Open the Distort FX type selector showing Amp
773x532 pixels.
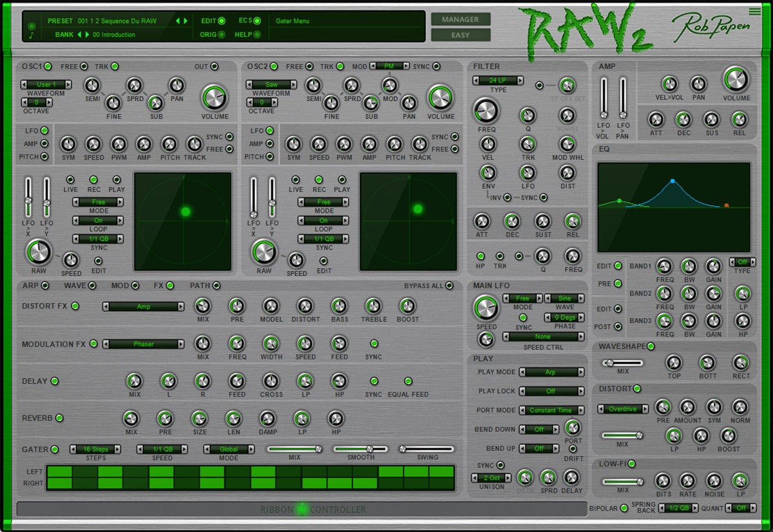tap(144, 307)
